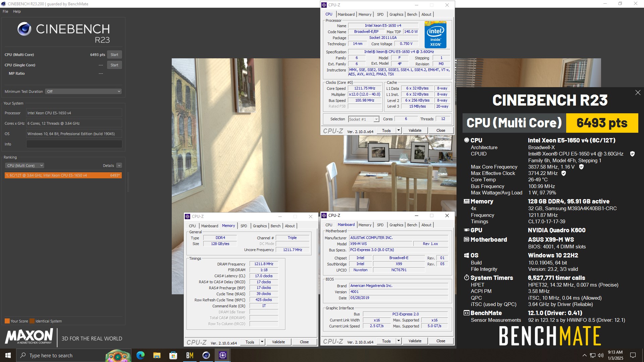Viewport: 644px width, 362px height.
Task: Click the shield icon next to CPUID
Action: (x=632, y=154)
